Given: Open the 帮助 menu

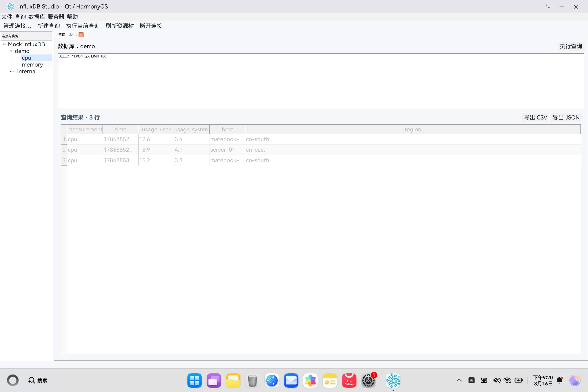Looking at the screenshot, I should point(72,17).
